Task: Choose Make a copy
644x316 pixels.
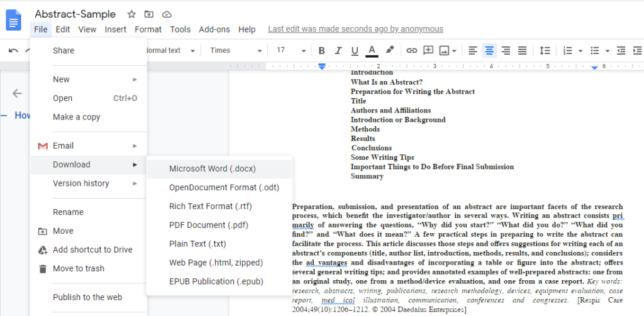Action: point(88,117)
